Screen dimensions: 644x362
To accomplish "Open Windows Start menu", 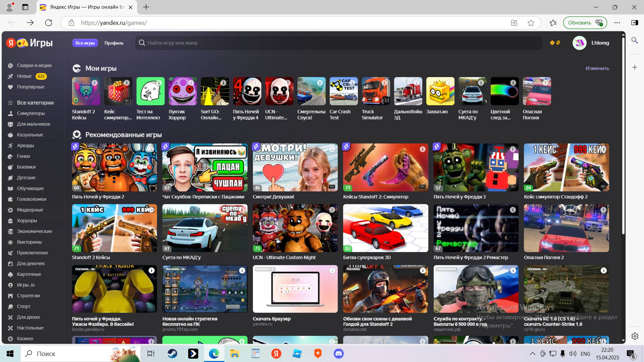I will [10, 354].
